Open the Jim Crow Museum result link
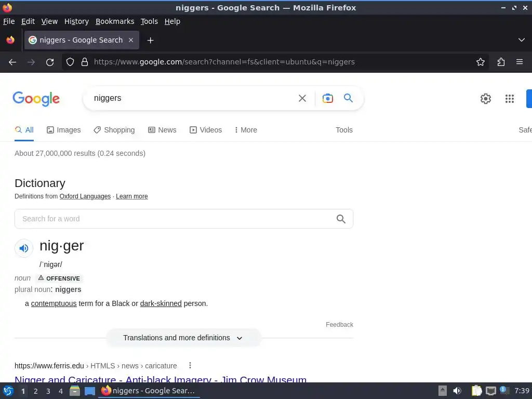The height and width of the screenshot is (399, 532). (161, 379)
